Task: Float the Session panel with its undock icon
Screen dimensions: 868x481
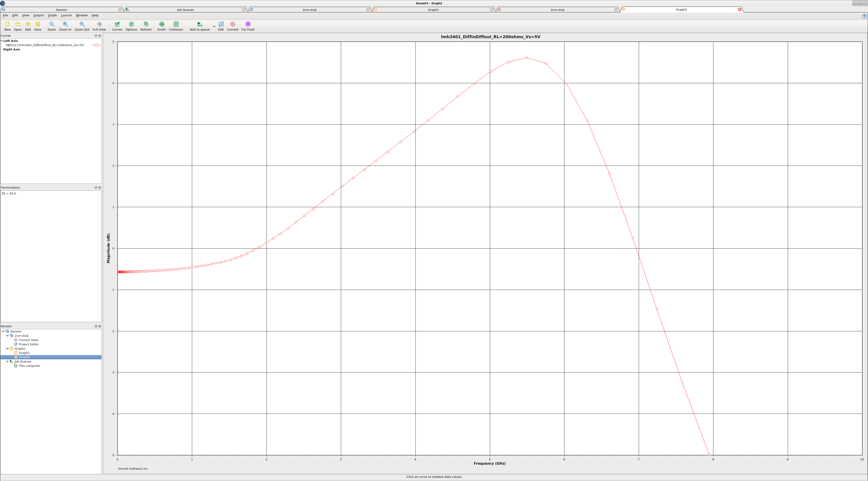Action: click(96, 326)
